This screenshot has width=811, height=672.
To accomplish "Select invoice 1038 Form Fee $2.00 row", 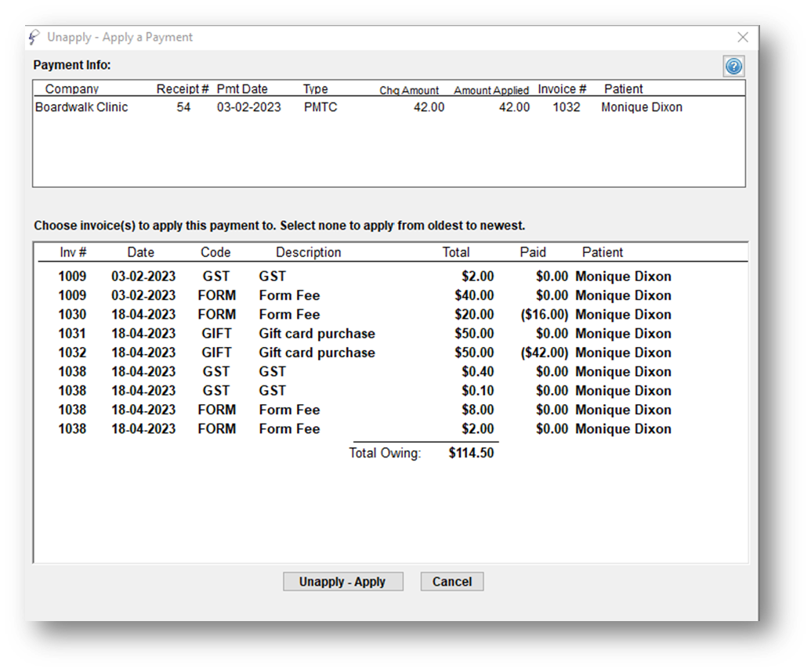I will point(364,429).
